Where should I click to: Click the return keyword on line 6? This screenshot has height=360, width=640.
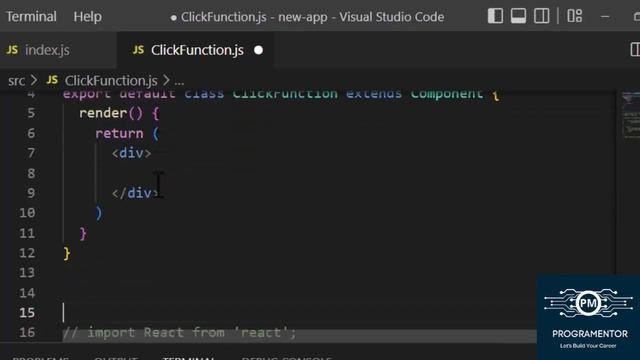pyautogui.click(x=119, y=133)
